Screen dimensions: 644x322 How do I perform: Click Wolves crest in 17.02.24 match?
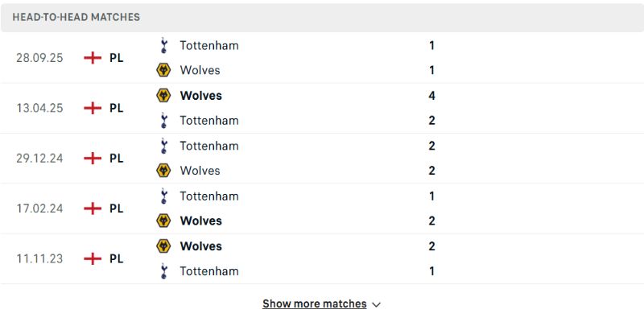pyautogui.click(x=163, y=221)
